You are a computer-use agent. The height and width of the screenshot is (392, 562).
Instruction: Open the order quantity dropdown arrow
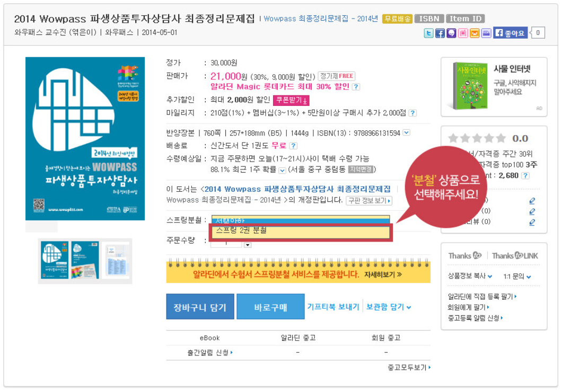click(247, 245)
